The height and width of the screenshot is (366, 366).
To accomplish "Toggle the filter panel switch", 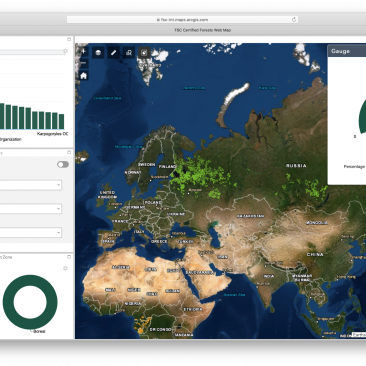I will 63,164.
